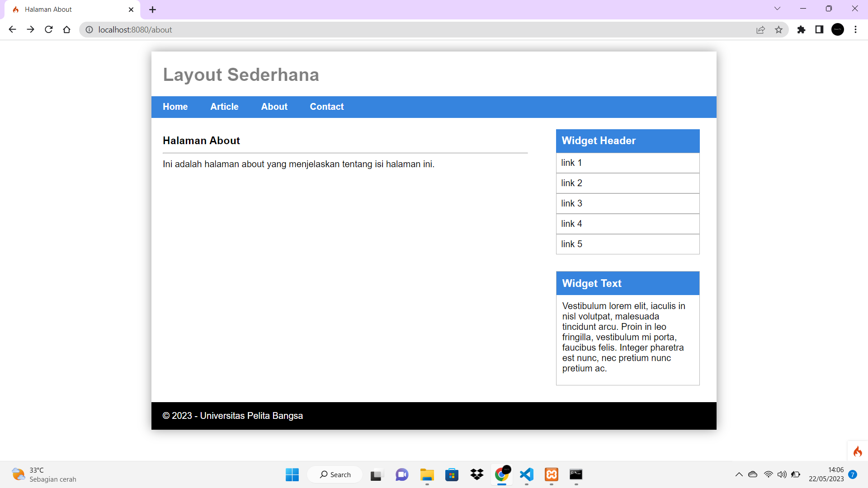The height and width of the screenshot is (488, 868).
Task: Toggle Wi-Fi status from the system tray
Action: [768, 474]
